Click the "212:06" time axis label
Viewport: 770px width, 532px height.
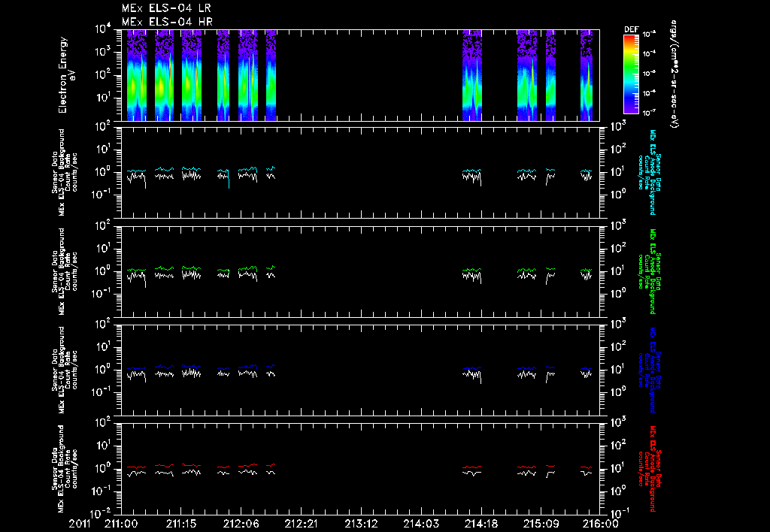(x=241, y=524)
